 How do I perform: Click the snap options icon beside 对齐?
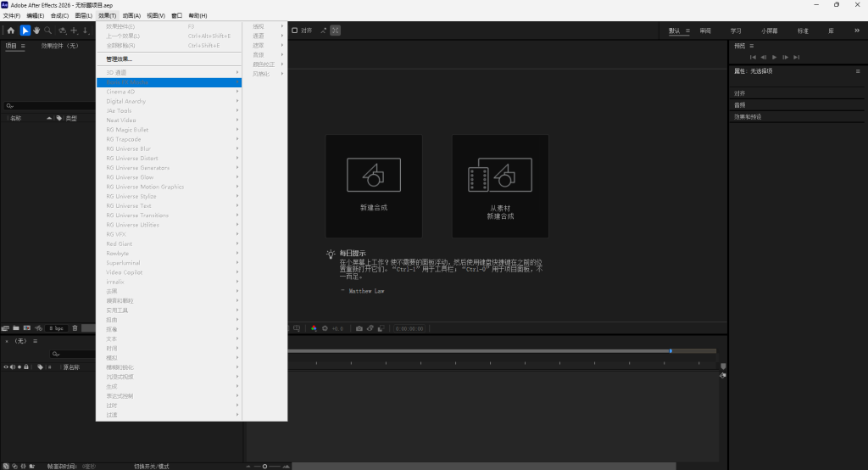323,31
